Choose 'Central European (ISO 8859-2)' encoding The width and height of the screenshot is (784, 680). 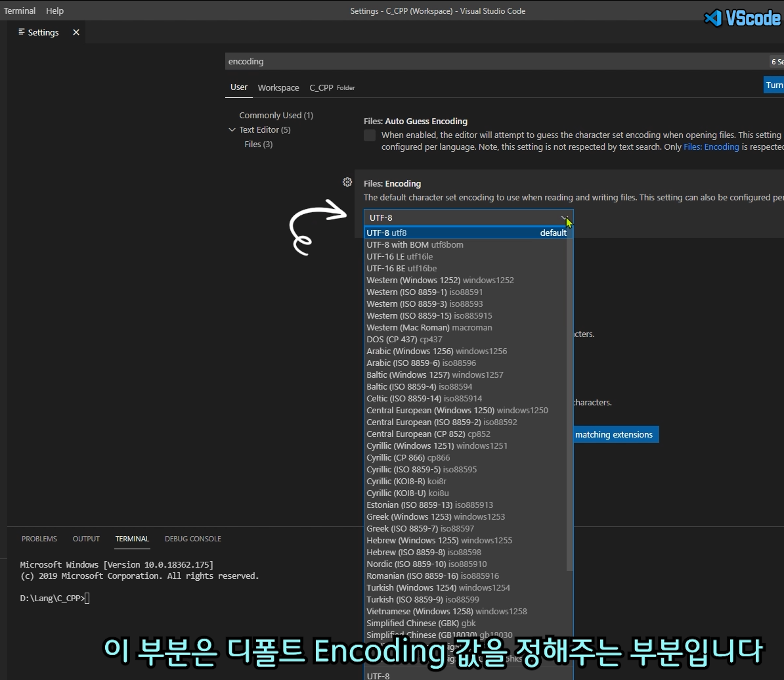tap(466, 422)
